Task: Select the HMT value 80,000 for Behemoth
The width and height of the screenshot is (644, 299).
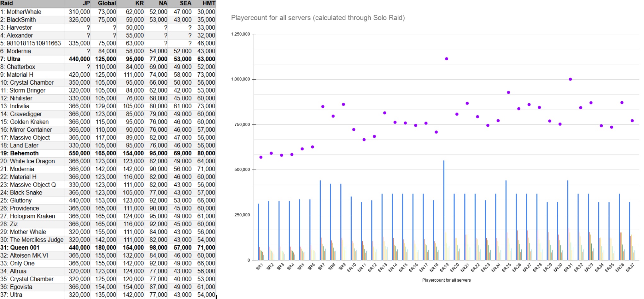Action: pos(206,153)
